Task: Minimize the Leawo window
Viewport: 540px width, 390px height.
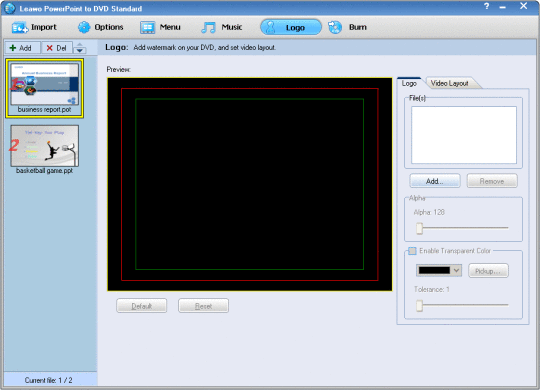Action: pyautogui.click(x=502, y=7)
